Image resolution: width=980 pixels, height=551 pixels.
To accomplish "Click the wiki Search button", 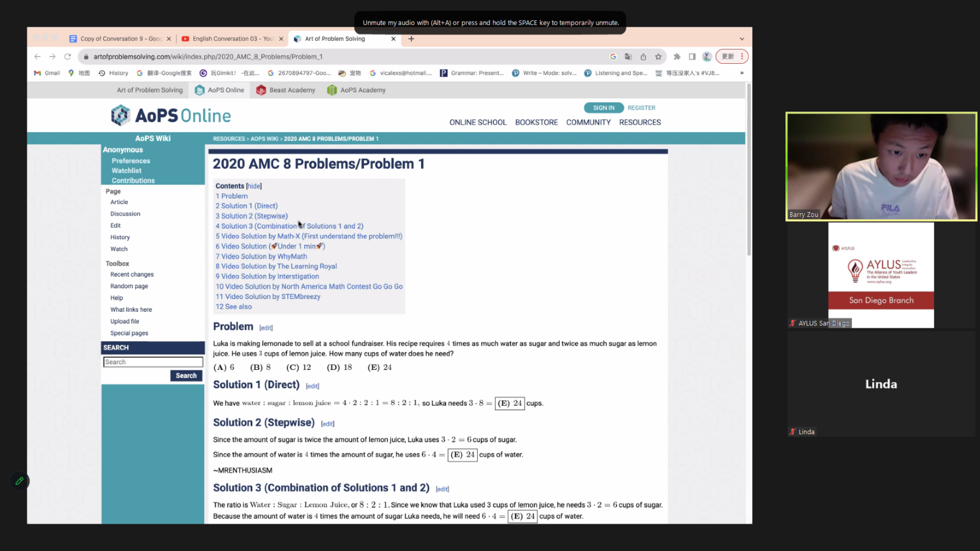I will point(186,376).
